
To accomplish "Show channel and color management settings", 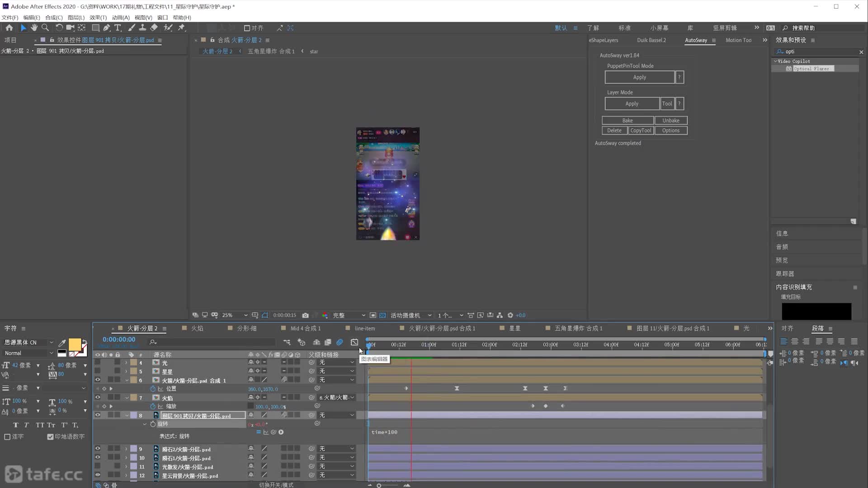I will [325, 315].
